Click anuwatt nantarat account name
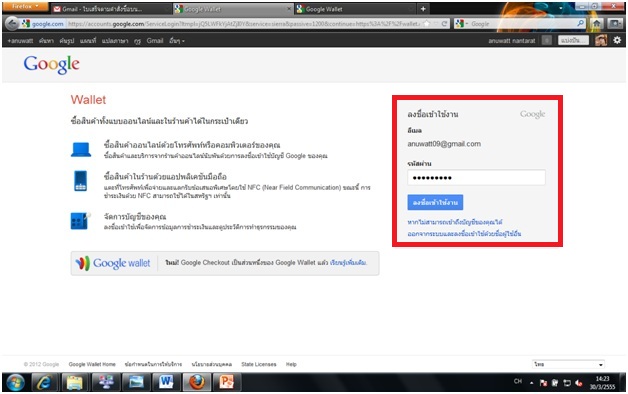 (511, 40)
